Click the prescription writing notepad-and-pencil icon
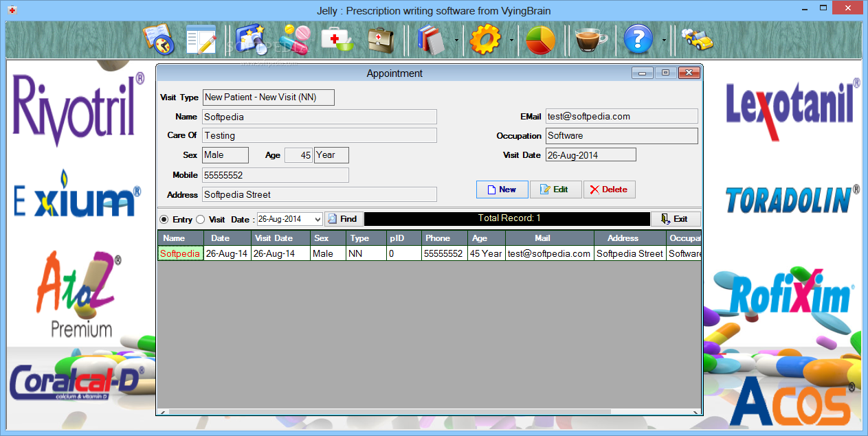Image resolution: width=868 pixels, height=436 pixels. [201, 39]
